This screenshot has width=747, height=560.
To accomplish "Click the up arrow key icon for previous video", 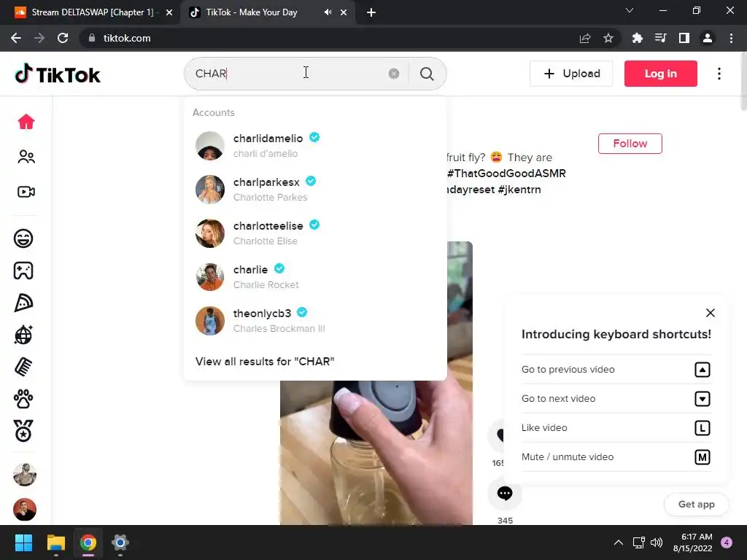I will pos(703,370).
